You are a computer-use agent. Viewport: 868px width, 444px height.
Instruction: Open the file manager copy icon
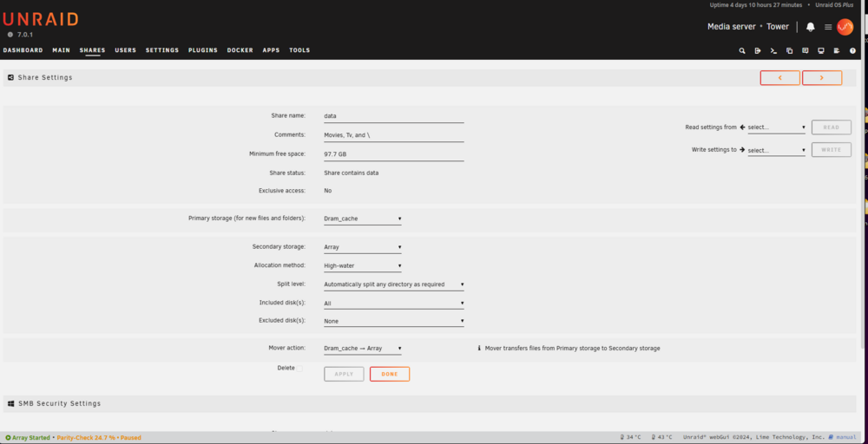tap(789, 50)
